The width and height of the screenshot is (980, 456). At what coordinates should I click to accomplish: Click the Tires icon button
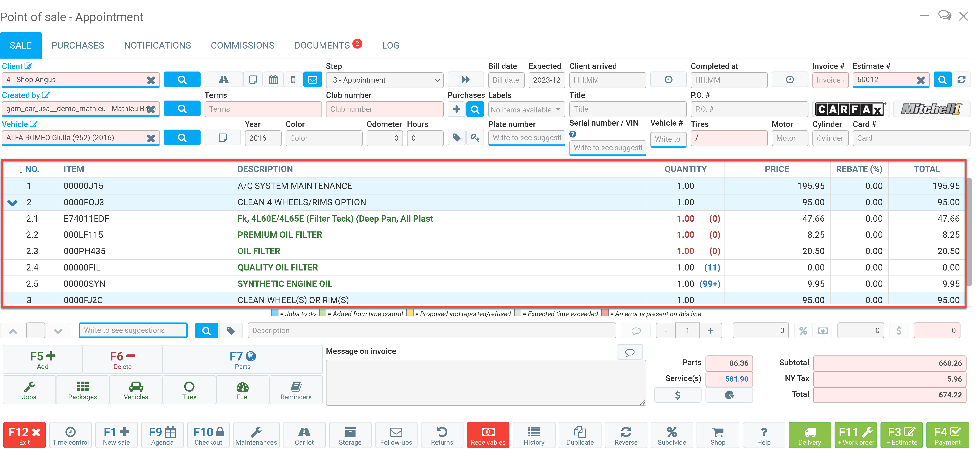click(189, 390)
